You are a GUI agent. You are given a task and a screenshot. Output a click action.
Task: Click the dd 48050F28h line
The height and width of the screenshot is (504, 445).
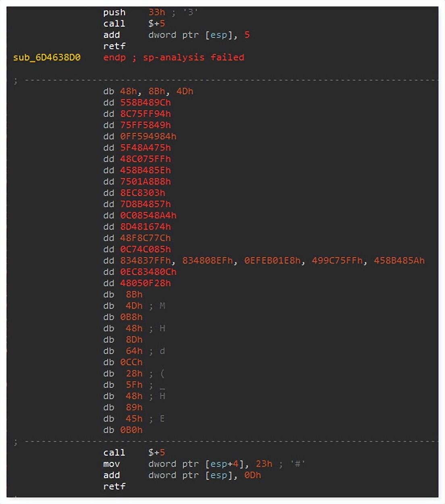pos(137,283)
